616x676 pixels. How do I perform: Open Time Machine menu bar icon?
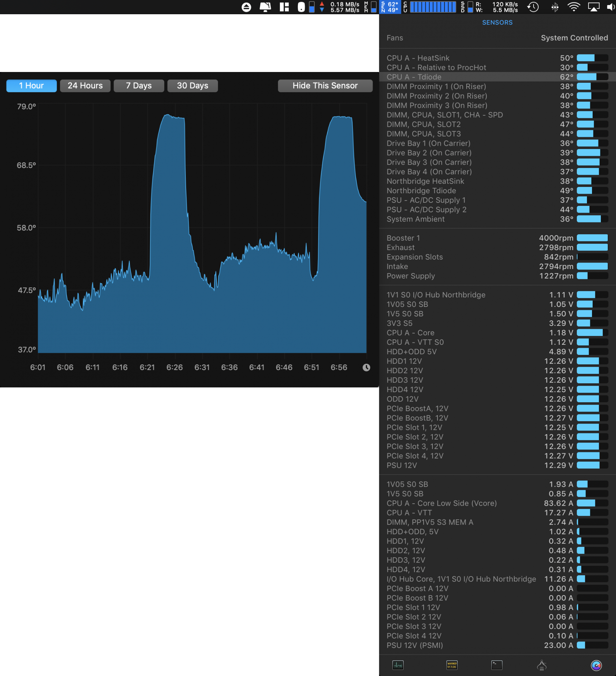click(533, 7)
